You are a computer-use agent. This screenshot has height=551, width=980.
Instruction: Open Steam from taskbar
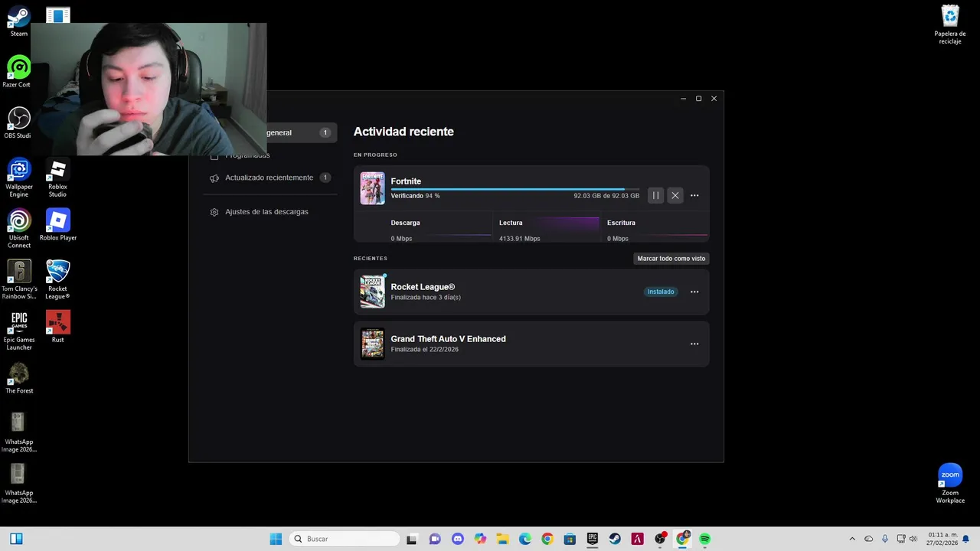click(615, 539)
